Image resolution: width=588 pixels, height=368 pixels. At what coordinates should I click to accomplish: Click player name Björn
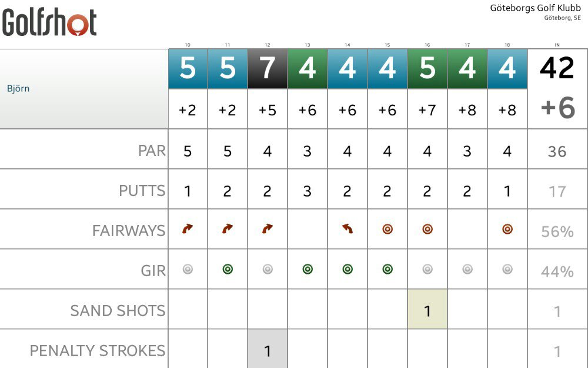[18, 89]
